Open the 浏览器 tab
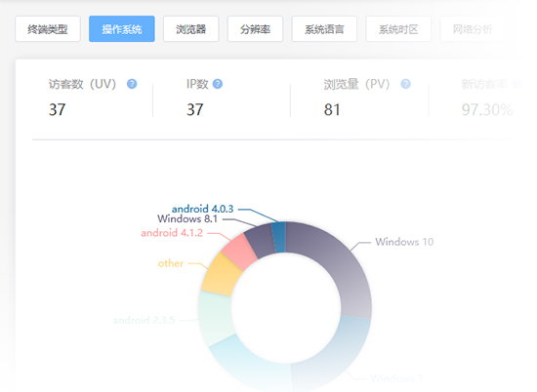The width and height of the screenshot is (537, 392). tap(190, 29)
